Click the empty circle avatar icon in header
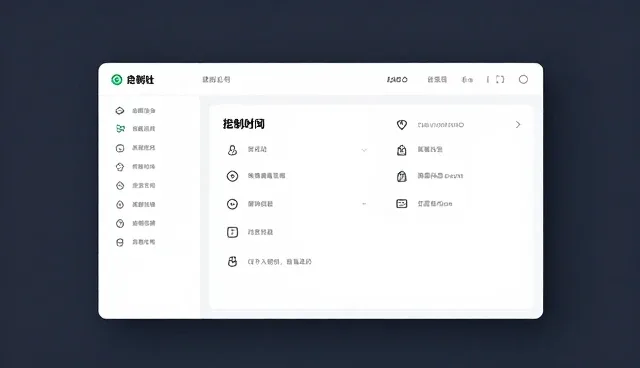This screenshot has height=368, width=640. coord(523,80)
